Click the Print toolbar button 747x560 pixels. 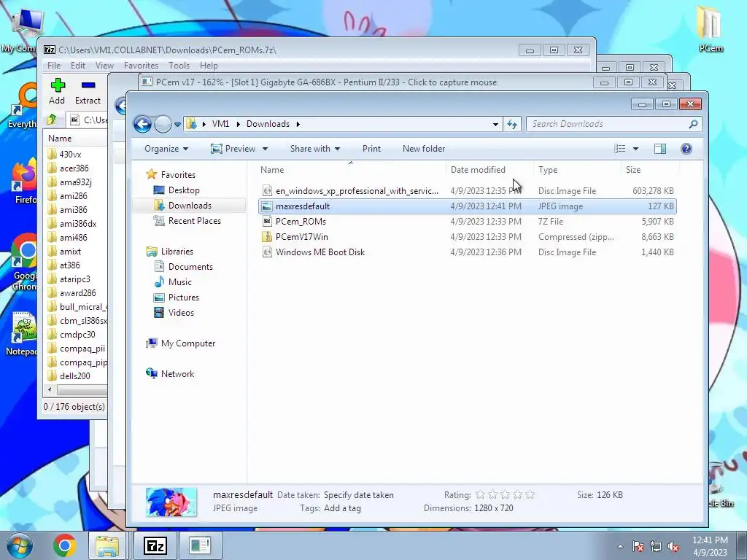tap(371, 149)
